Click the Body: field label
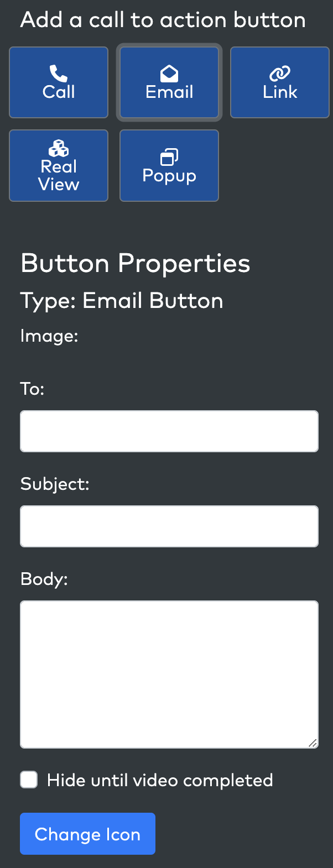Viewport: 333px width, 868px height. point(44,579)
